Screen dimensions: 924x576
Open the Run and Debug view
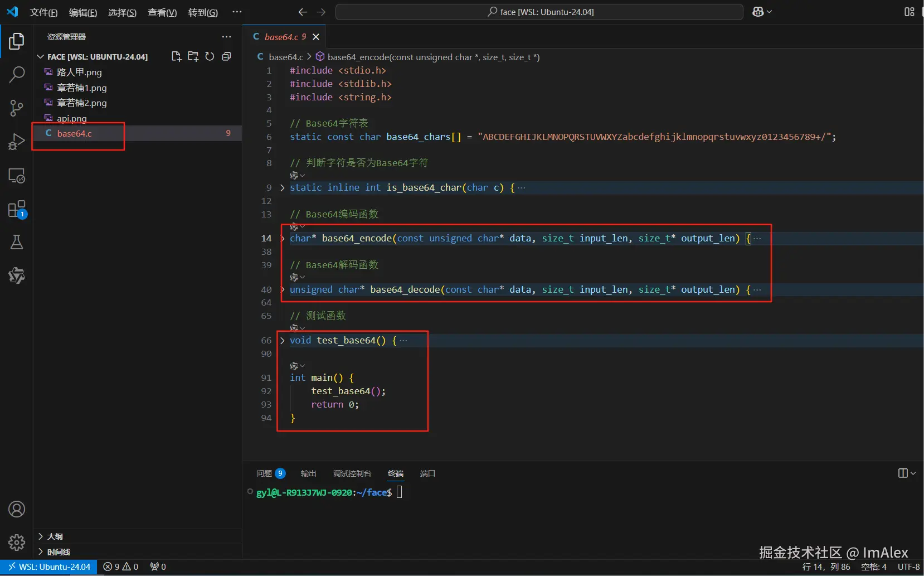[x=17, y=142]
